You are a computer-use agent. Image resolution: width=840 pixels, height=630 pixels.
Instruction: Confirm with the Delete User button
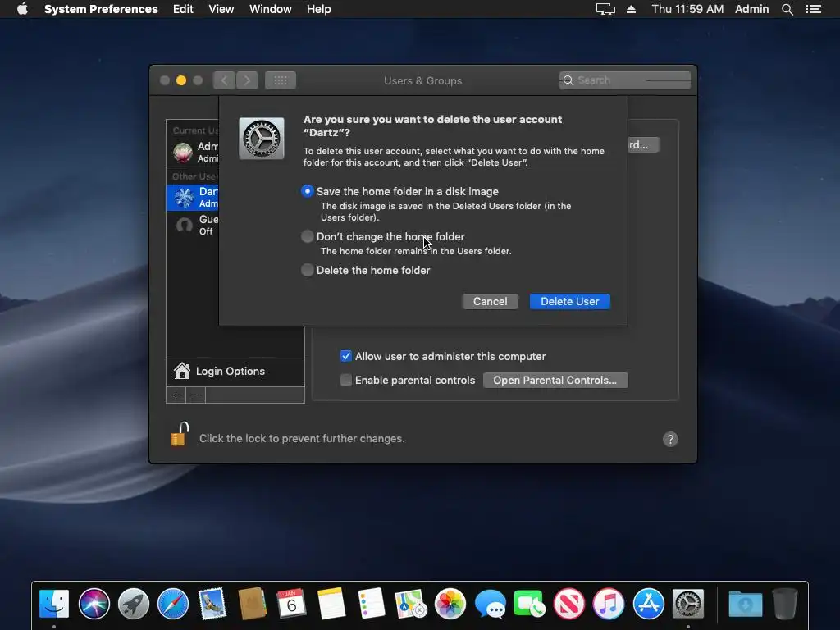click(569, 301)
